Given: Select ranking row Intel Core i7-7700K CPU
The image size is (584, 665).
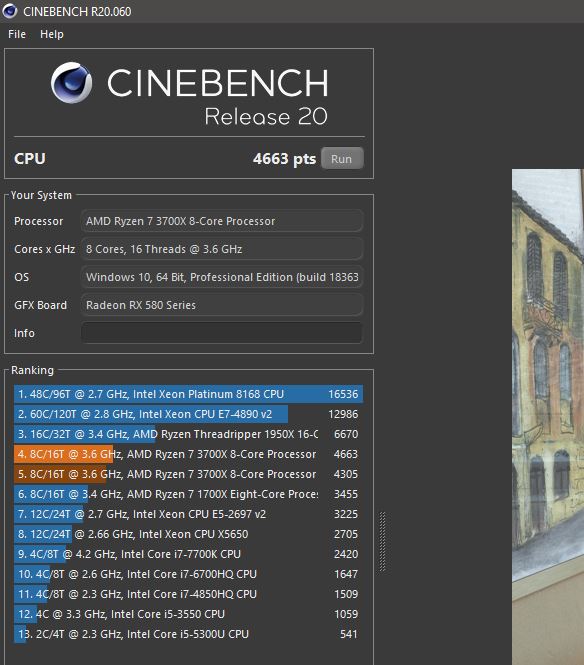Looking at the screenshot, I should pos(188,553).
